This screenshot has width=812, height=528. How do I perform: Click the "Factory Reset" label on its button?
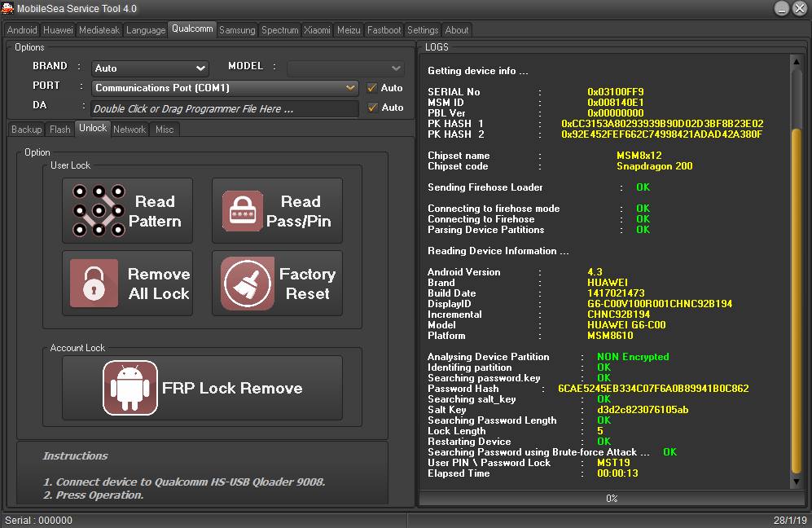pos(308,284)
